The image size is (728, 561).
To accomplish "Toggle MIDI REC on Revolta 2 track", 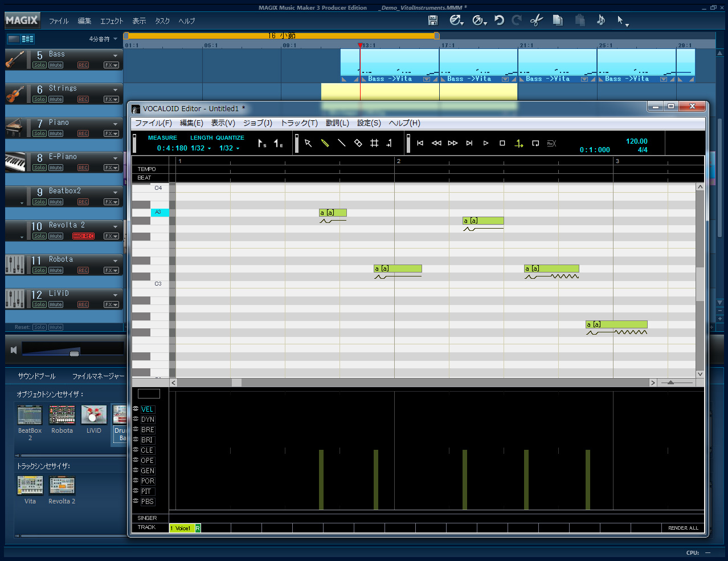I will coord(83,236).
